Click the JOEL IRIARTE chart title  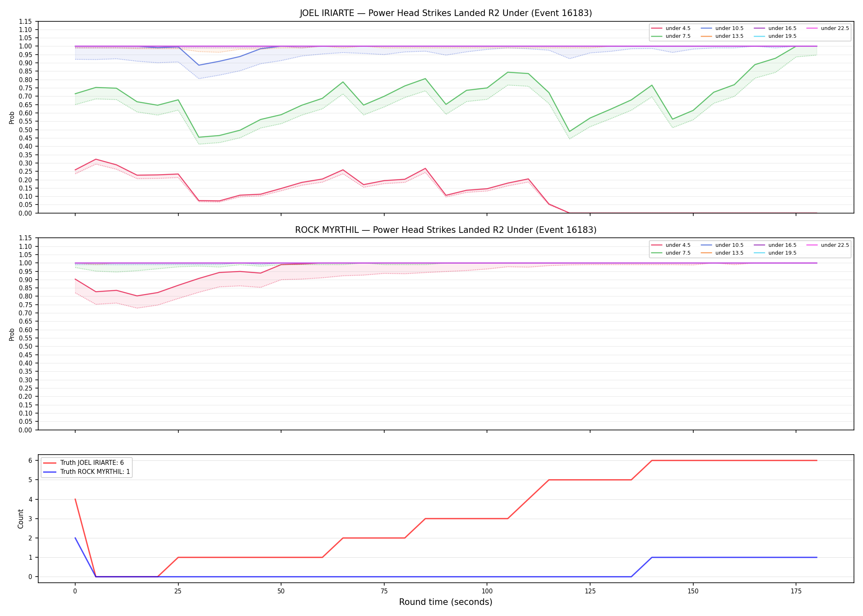point(446,13)
